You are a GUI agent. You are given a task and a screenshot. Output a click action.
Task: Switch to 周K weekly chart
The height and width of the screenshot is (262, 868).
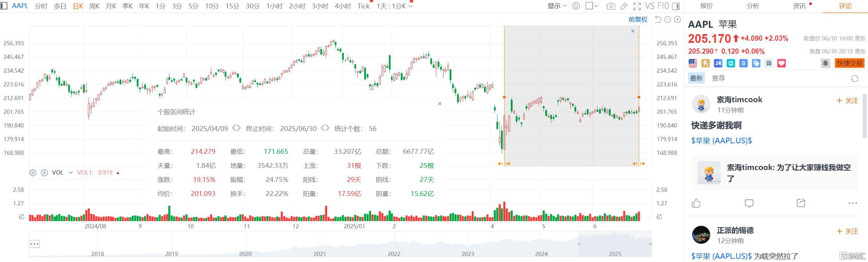95,6
